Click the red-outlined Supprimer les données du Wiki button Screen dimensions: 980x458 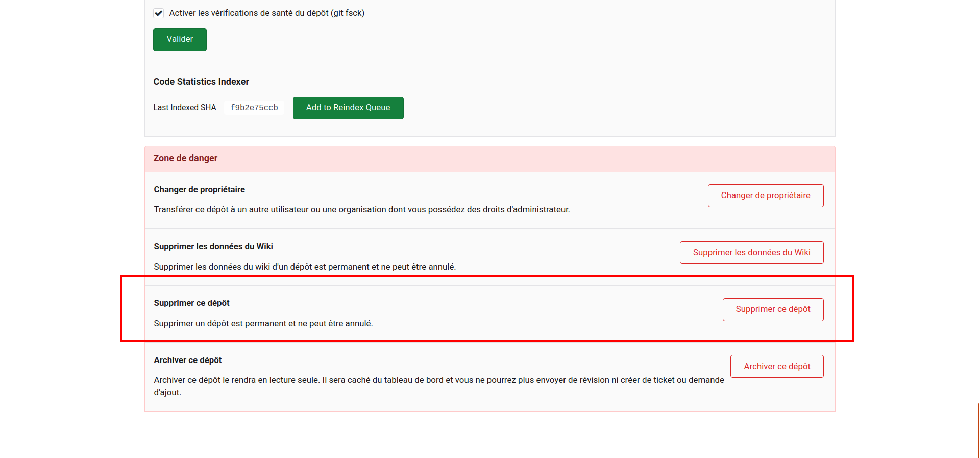[751, 253]
